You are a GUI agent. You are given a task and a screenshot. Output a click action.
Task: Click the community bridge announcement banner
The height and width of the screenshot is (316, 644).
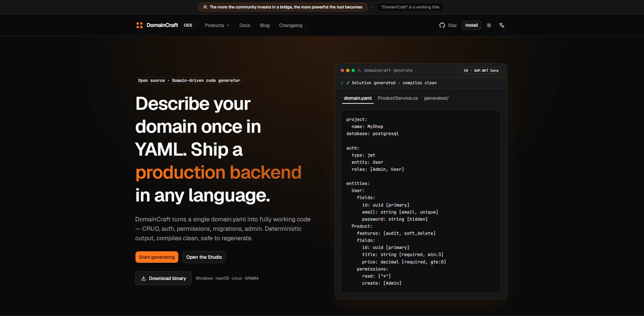[283, 7]
